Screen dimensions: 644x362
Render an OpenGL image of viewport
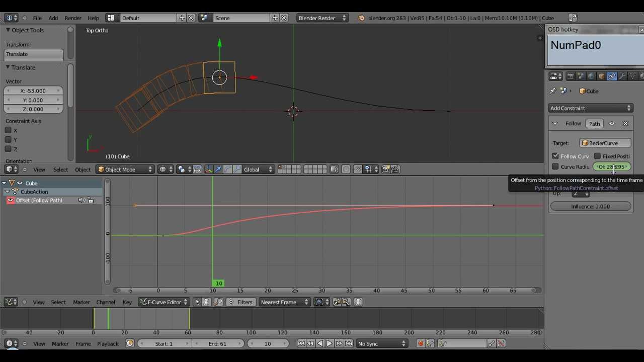coord(386,169)
